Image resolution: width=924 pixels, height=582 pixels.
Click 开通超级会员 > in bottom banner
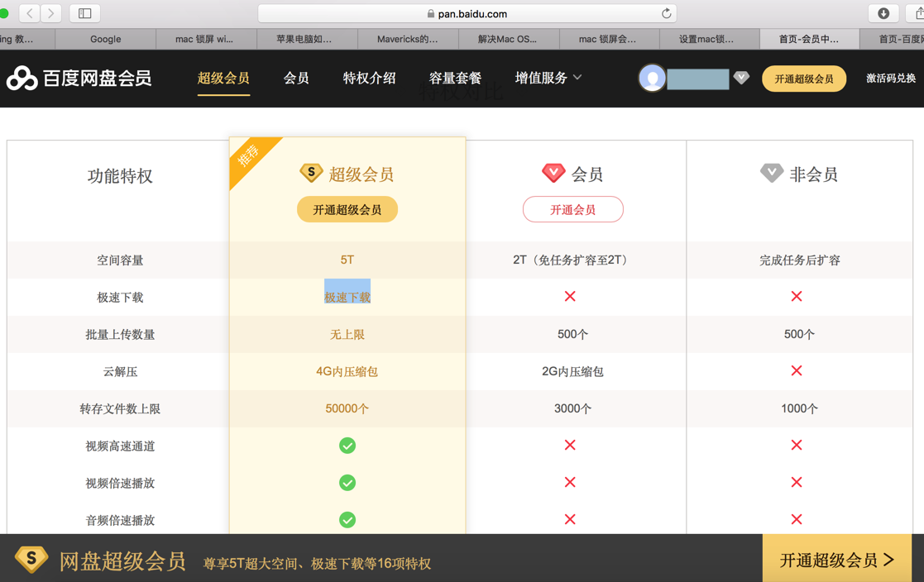coord(837,559)
